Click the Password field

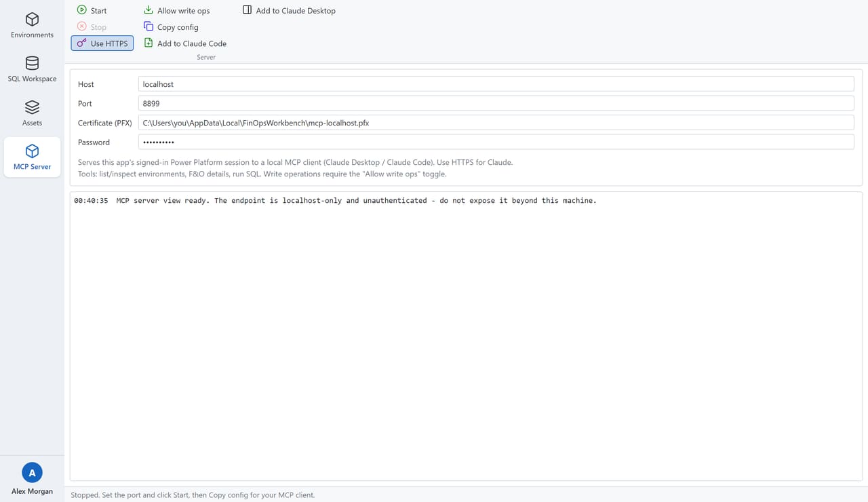[496, 142]
